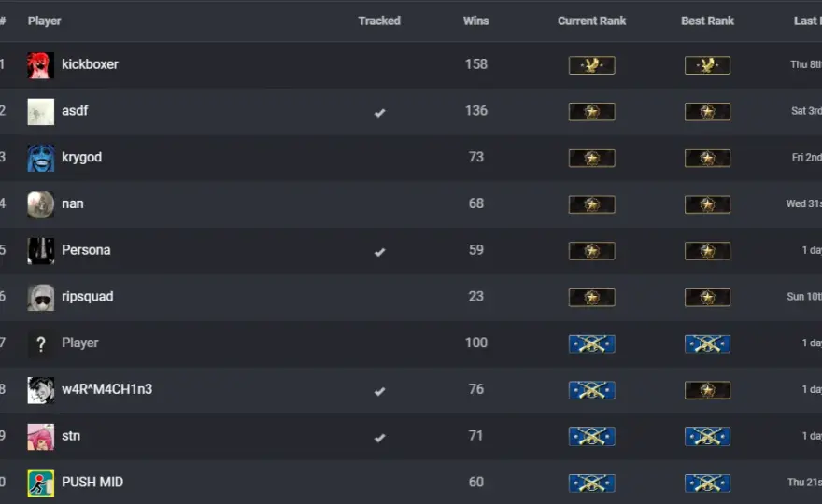
Task: Click the question mark avatar for Player
Action: click(x=40, y=343)
